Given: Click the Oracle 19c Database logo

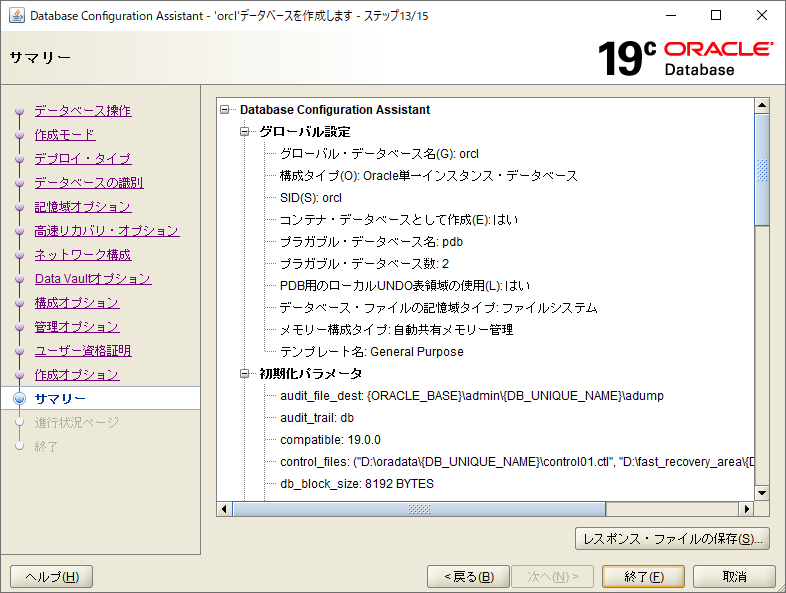Looking at the screenshot, I should point(685,58).
